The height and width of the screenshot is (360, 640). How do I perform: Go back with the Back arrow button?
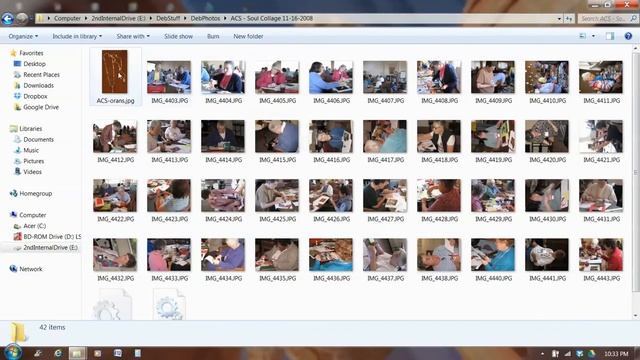point(7,18)
